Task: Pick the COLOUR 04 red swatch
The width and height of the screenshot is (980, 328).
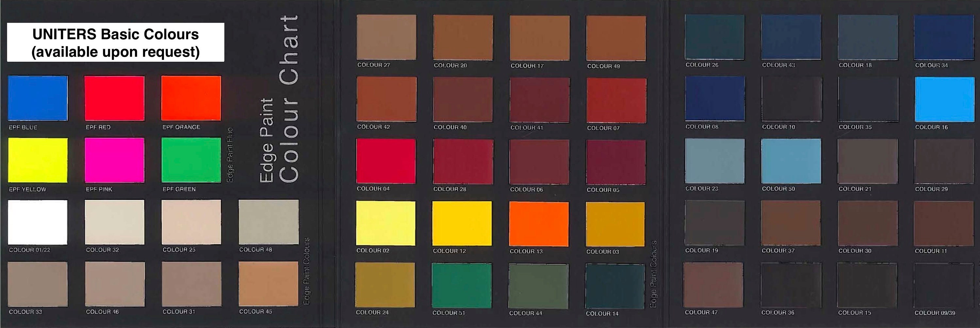Action: pyautogui.click(x=385, y=162)
